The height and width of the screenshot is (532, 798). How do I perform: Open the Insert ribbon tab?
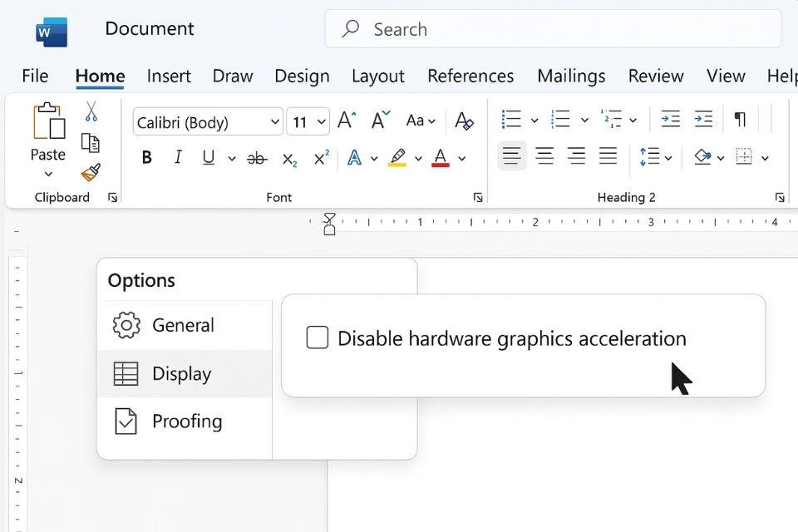point(169,76)
